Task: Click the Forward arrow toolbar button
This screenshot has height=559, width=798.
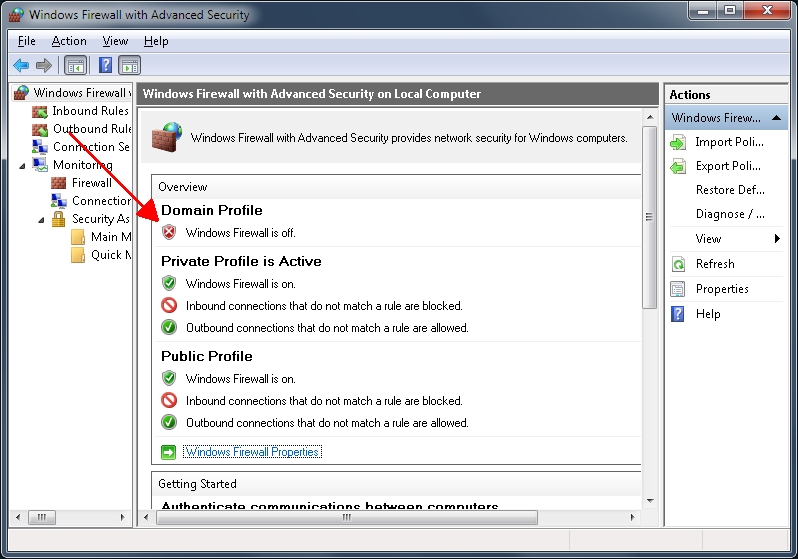Action: tap(44, 65)
